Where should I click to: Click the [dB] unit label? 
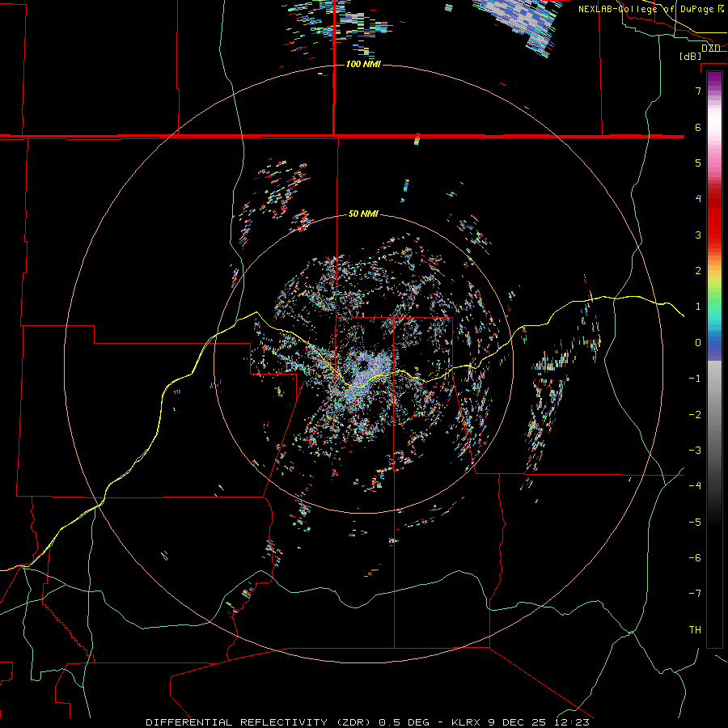(691, 56)
